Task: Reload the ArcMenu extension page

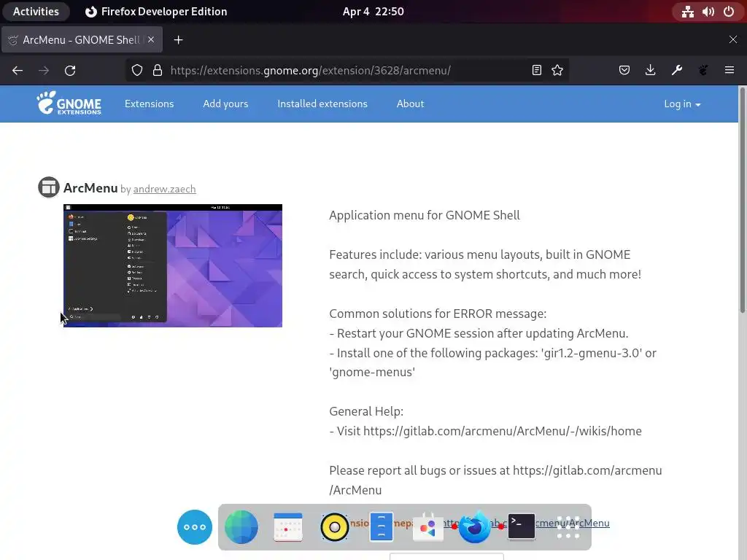Action: [x=70, y=71]
